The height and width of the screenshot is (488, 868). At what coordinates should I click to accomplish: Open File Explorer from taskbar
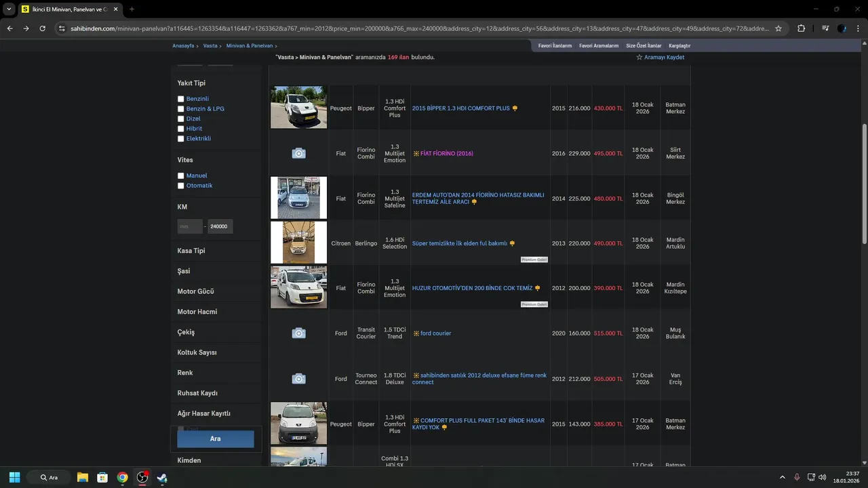coord(83,477)
